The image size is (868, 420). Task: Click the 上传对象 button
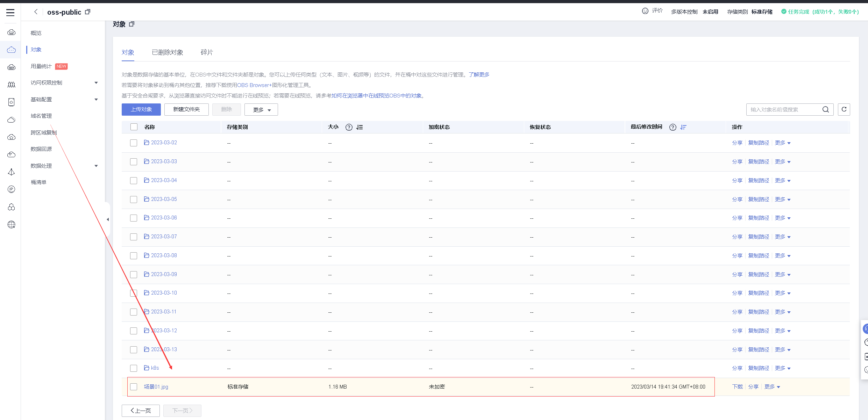click(x=141, y=109)
